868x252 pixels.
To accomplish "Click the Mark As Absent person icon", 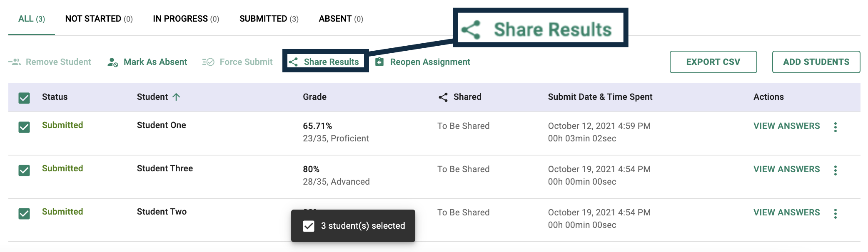I will [112, 62].
